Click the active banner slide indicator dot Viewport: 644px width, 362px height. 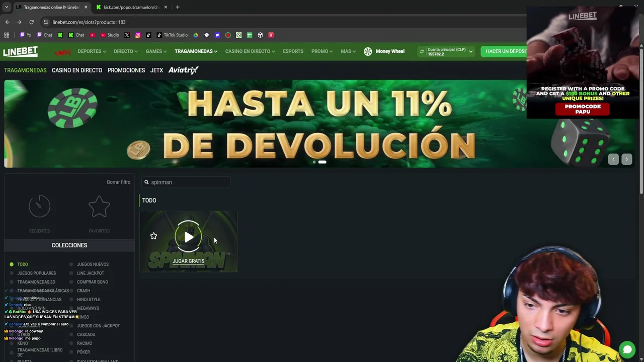point(322,162)
